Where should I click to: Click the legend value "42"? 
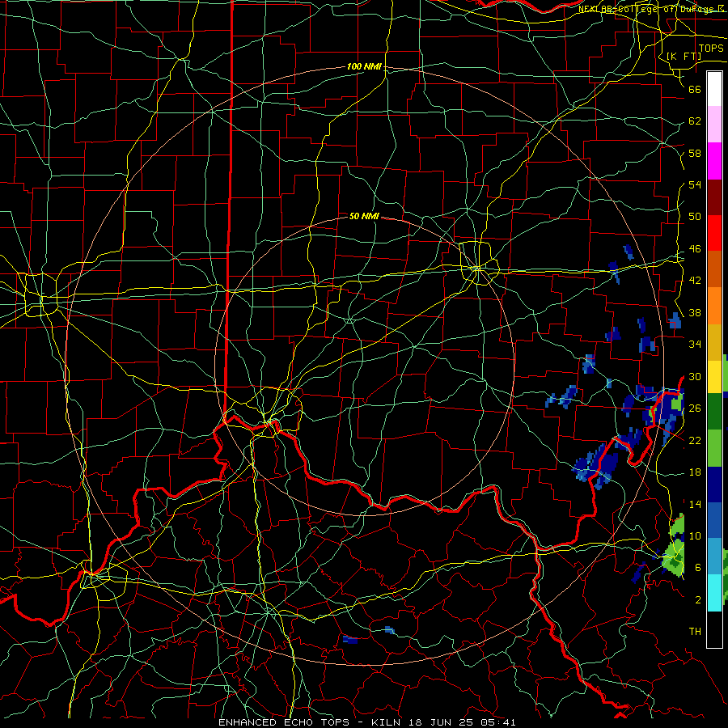point(695,281)
